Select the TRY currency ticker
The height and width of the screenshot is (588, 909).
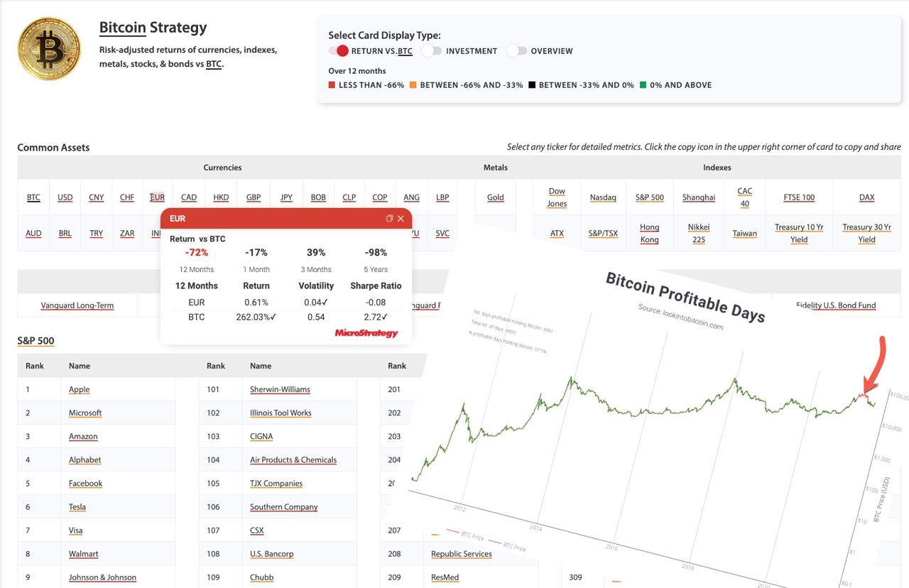click(x=96, y=234)
